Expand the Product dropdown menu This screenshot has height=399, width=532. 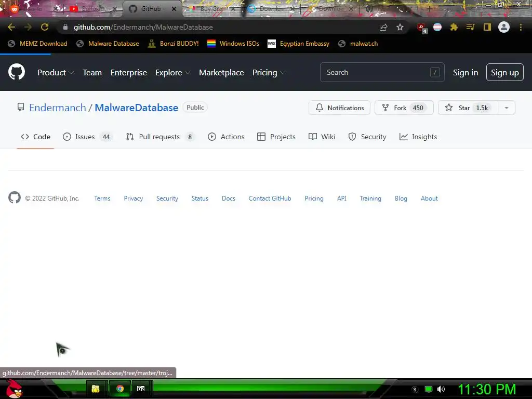[x=56, y=73]
